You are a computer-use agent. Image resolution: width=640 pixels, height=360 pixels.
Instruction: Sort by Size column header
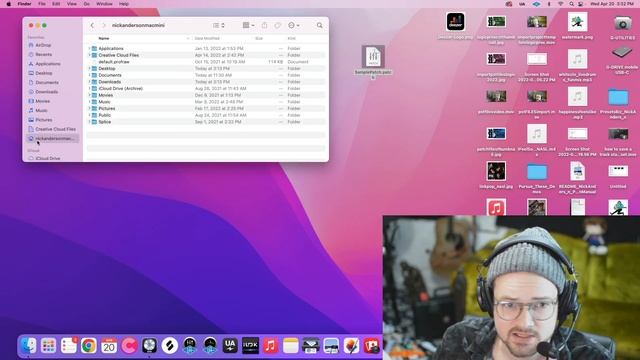point(259,38)
